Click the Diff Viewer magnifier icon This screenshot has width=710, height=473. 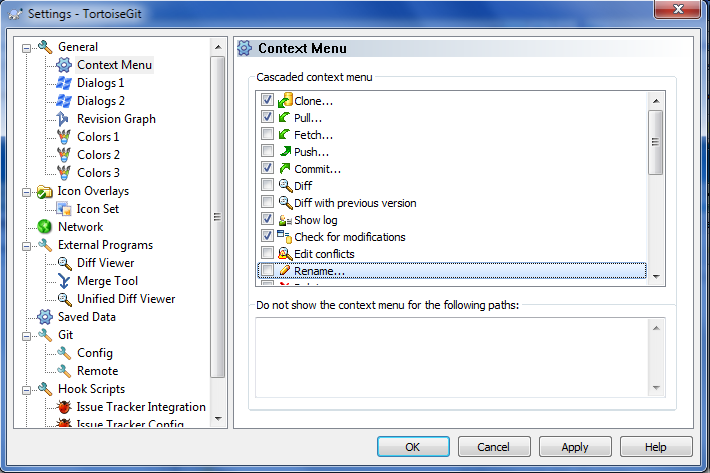[x=64, y=263]
